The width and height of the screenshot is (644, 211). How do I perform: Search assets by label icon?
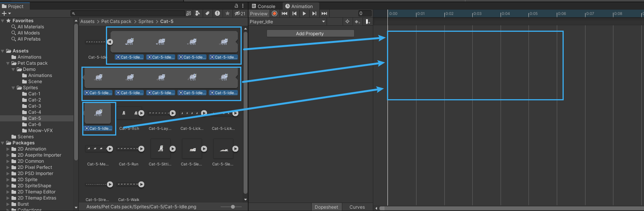tap(207, 13)
